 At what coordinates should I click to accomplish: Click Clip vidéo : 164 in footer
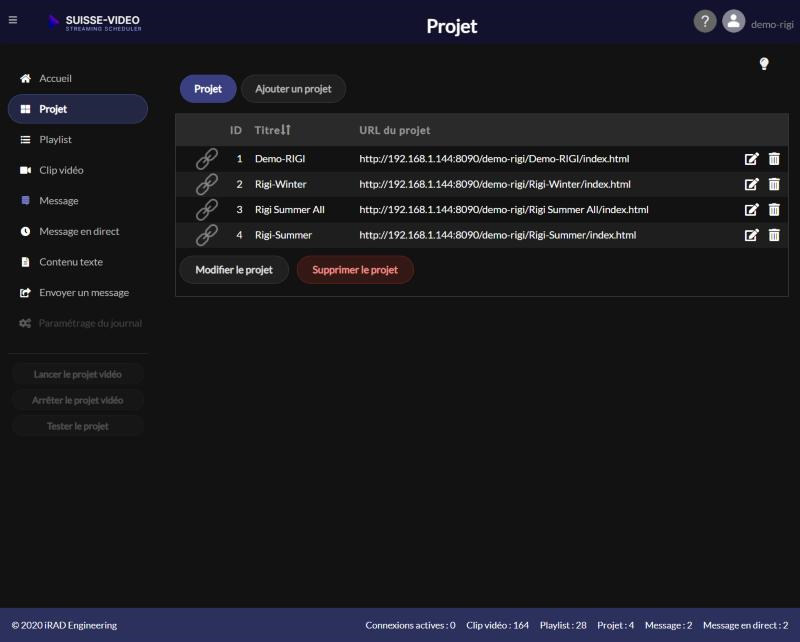[497, 625]
